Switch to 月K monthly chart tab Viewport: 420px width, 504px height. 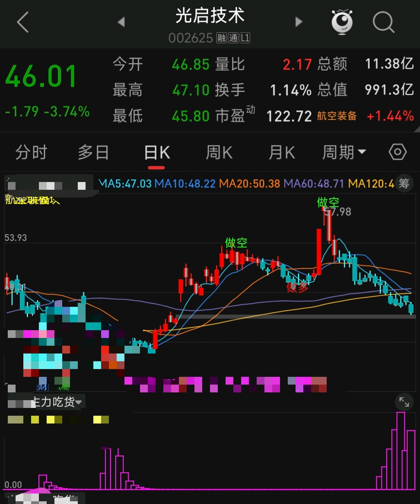pos(282,152)
